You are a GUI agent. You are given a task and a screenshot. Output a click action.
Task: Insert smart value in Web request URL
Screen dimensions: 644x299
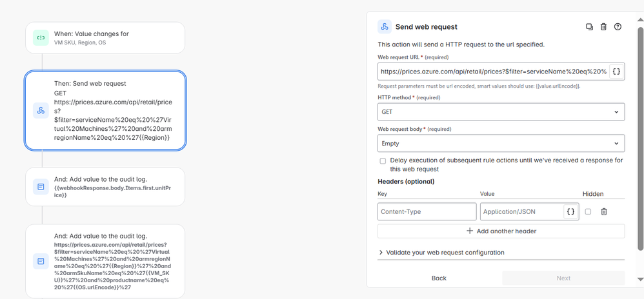point(616,72)
